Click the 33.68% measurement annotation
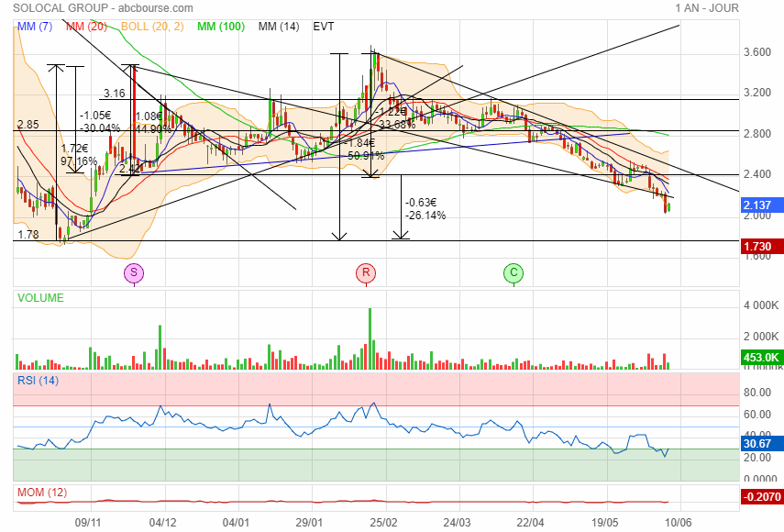Screen dimensions: 784x532 coord(397,125)
